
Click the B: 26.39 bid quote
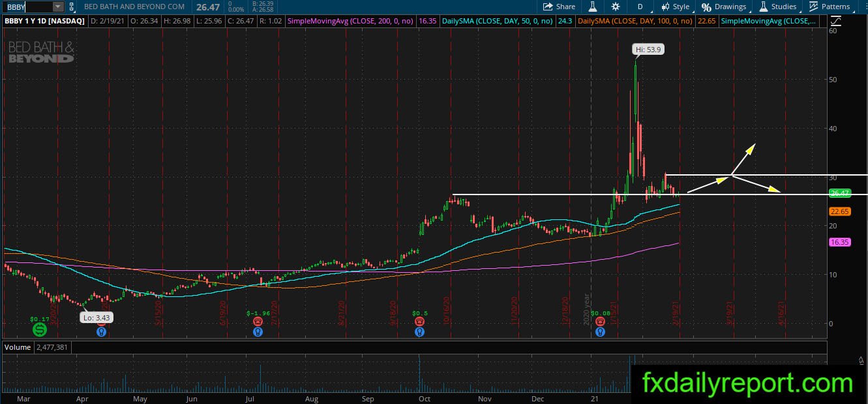click(262, 4)
